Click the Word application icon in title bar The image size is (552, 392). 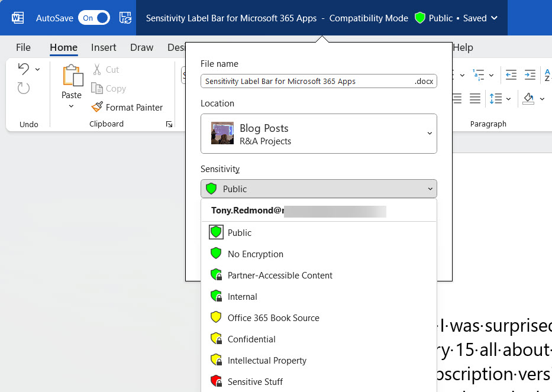pos(18,18)
